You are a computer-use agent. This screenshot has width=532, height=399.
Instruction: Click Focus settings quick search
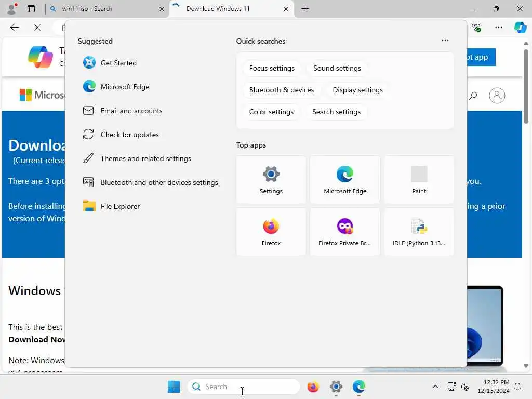[272, 68]
